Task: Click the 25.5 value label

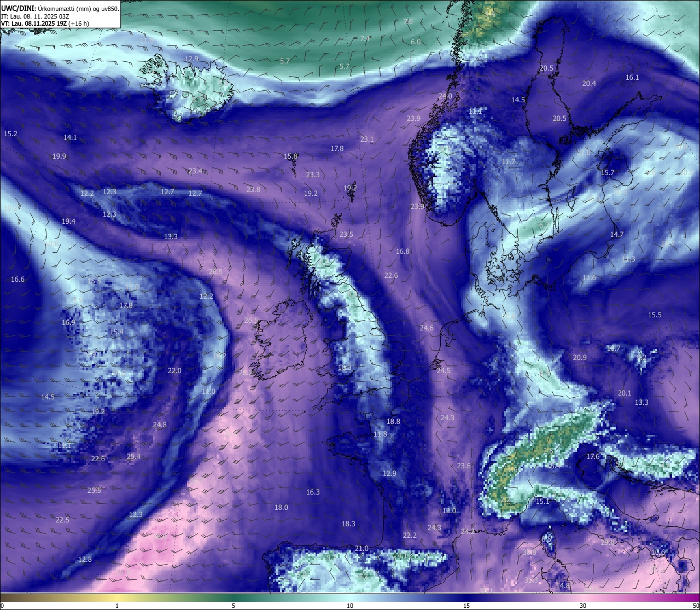Action: tap(94, 491)
